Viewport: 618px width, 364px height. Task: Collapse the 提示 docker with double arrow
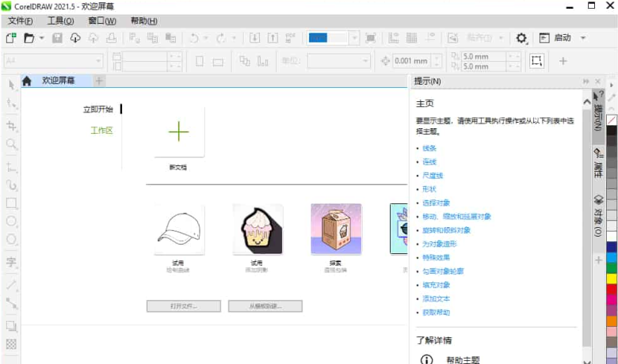pos(586,81)
